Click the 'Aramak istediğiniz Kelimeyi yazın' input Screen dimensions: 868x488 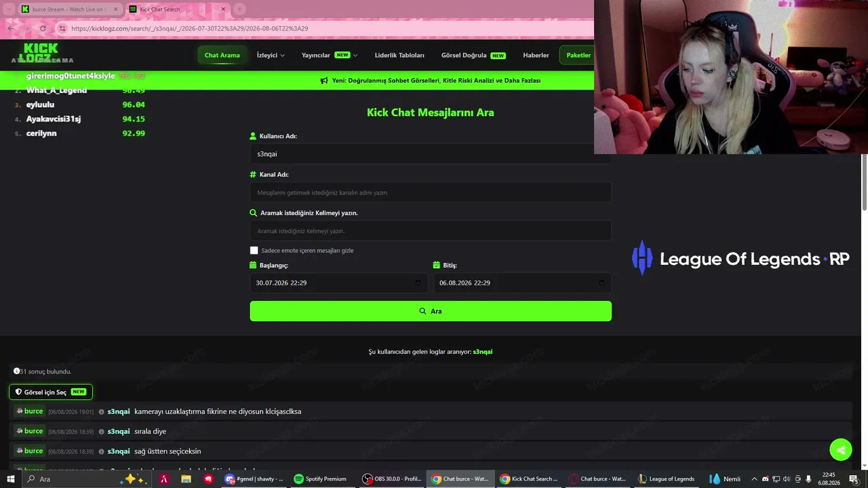431,231
